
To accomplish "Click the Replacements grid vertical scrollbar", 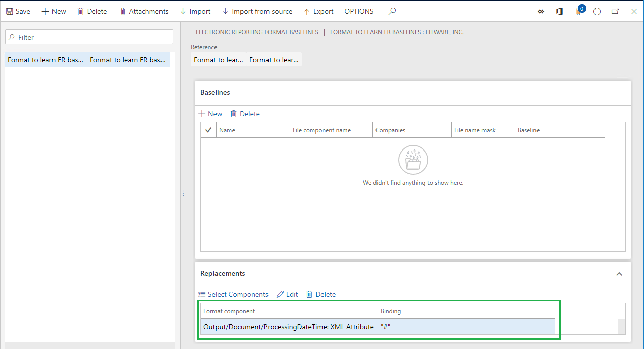I will 622,326.
